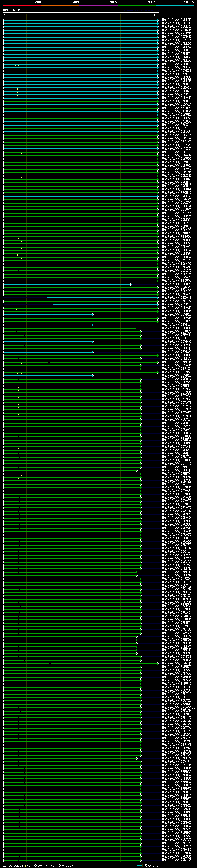197x868 pixels.
Task: Select hit label UniRef100_Q7Z8W8
Action: coord(177,704)
